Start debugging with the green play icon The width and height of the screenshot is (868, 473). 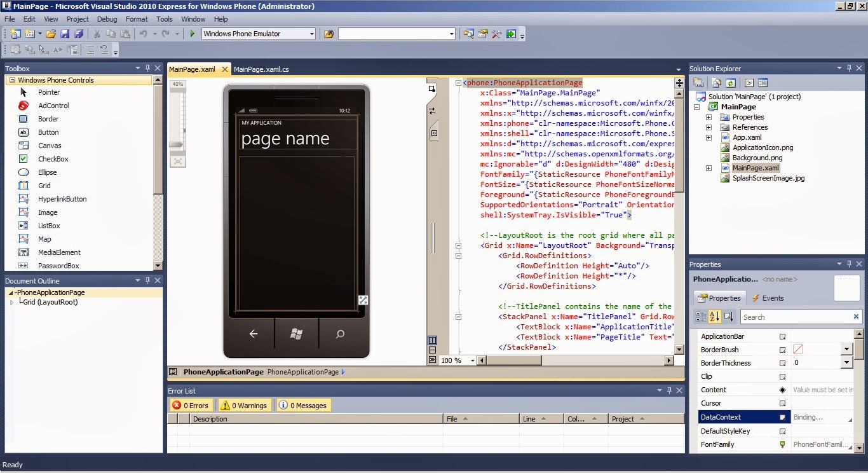pos(193,34)
